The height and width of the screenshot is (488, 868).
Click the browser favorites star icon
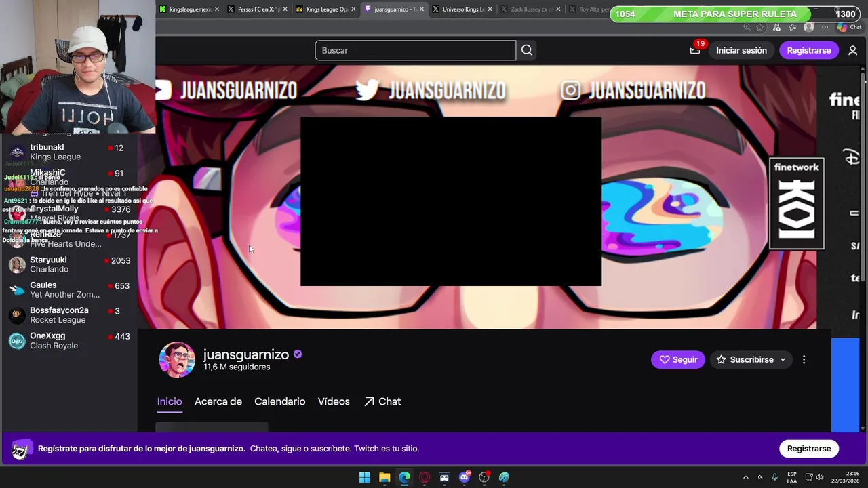click(760, 27)
